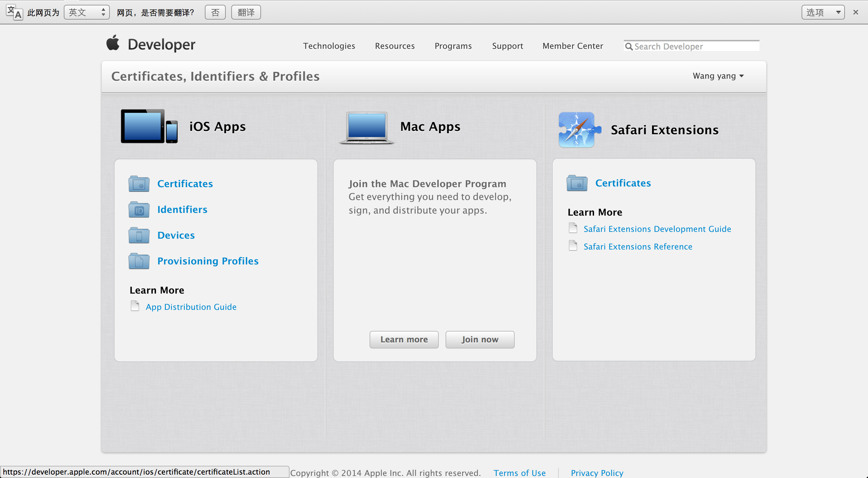Open the Provisioning Profiles link
The image size is (868, 478).
tap(208, 261)
